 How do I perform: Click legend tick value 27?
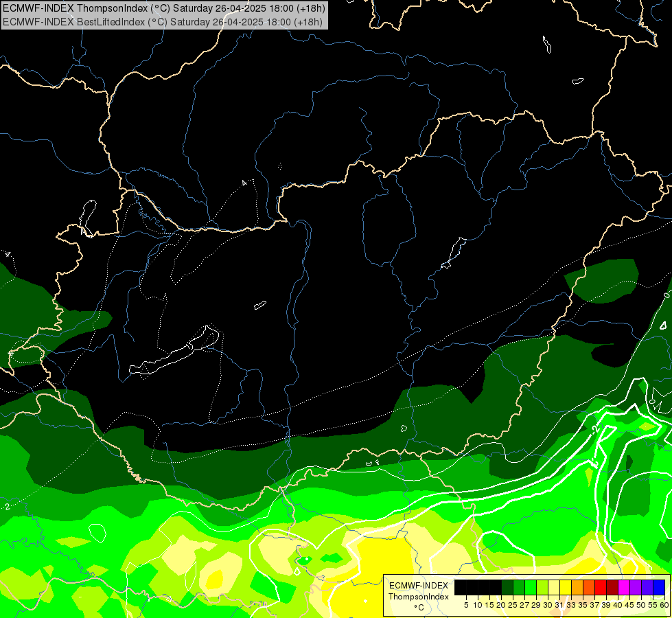[x=524, y=605]
